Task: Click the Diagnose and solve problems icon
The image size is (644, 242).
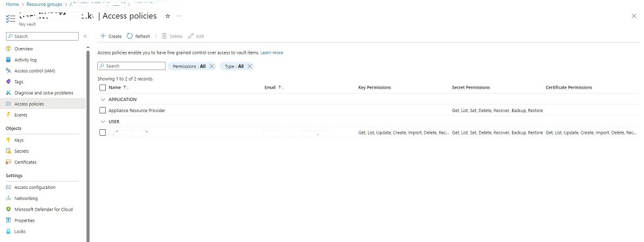Action: [x=8, y=93]
